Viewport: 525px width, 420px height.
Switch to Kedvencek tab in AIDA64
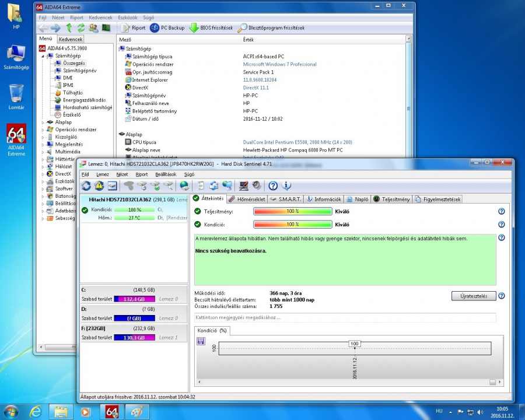71,39
